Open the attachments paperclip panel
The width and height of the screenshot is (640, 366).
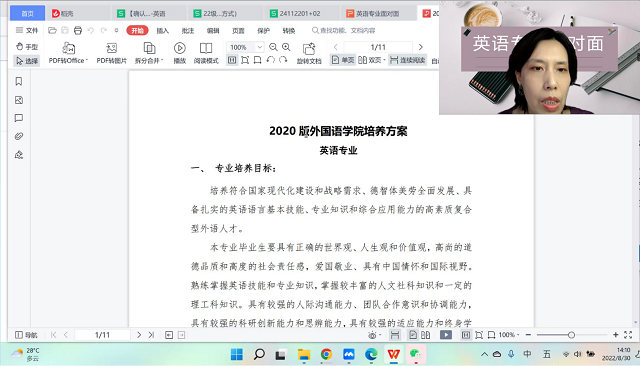pos(19,136)
